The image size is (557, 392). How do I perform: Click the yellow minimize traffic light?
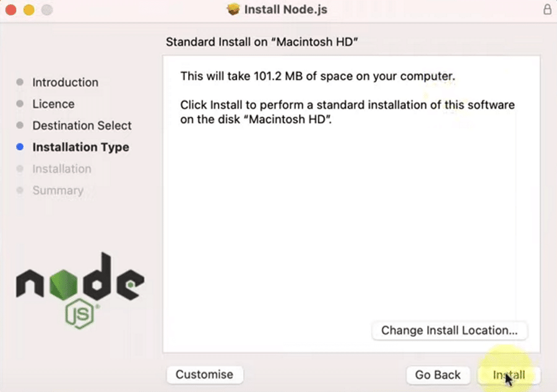28,10
